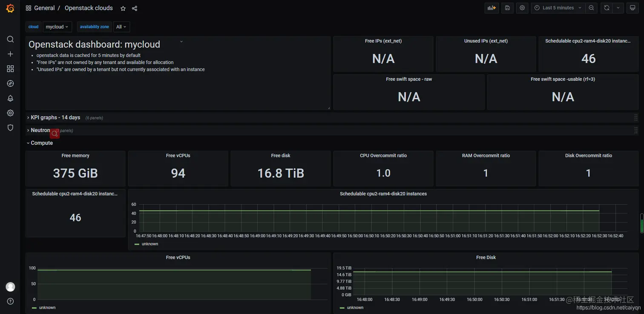Screen dimensions: 644x314
Task: Open the user avatar profile
Action: point(10,287)
